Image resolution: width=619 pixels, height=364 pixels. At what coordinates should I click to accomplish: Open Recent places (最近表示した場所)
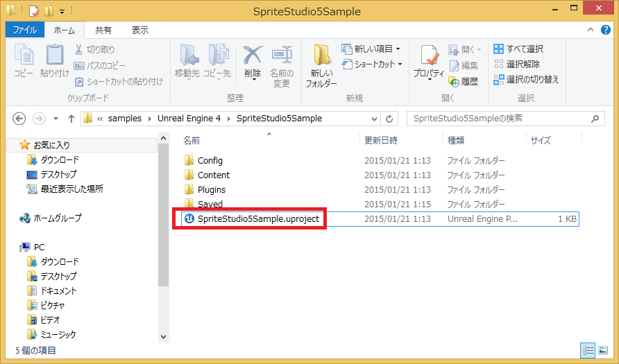point(65,189)
